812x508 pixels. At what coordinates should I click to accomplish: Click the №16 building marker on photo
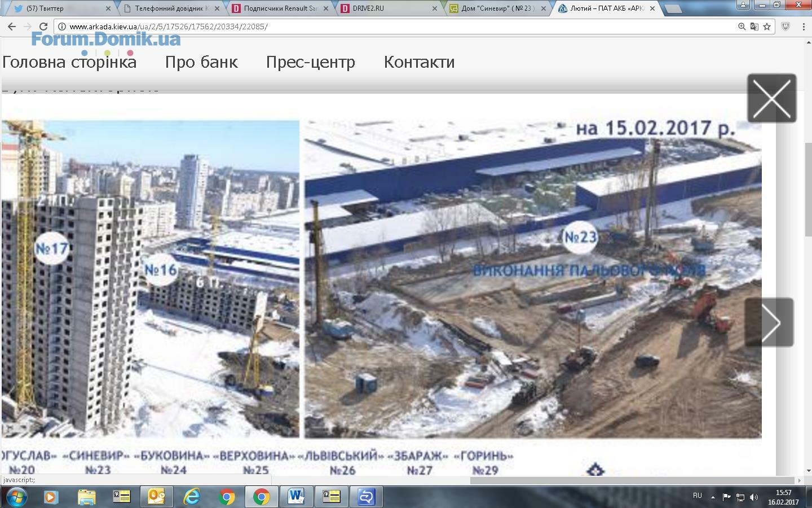click(161, 269)
